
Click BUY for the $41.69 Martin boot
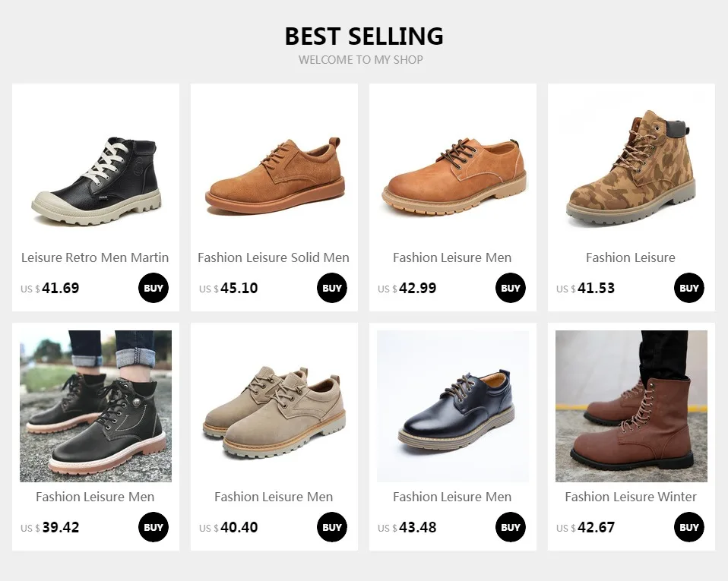point(154,288)
